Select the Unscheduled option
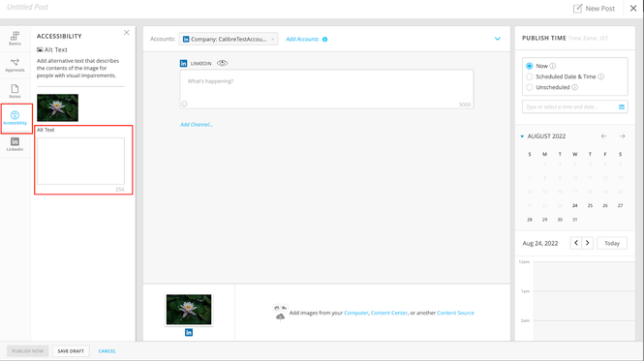Screen dimensions: 644x361 (530, 87)
